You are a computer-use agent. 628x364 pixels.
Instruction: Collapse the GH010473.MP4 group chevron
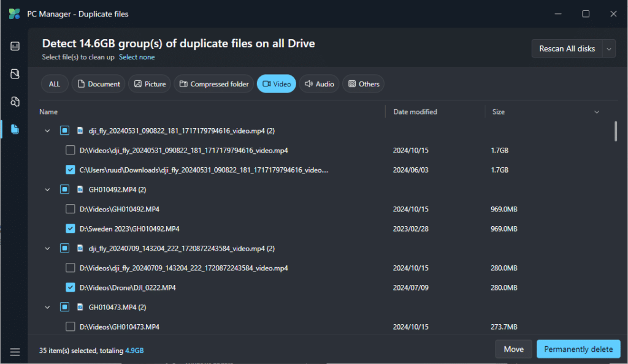point(47,307)
